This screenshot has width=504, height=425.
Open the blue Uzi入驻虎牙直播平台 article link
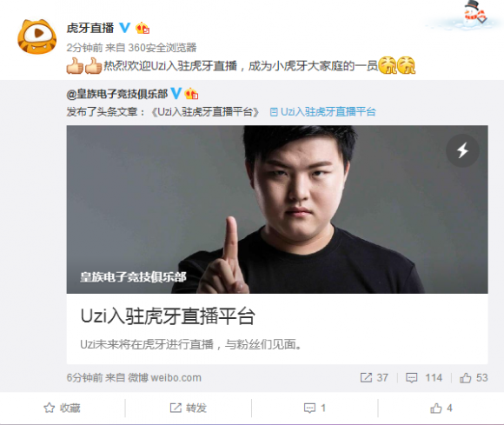pos(322,112)
